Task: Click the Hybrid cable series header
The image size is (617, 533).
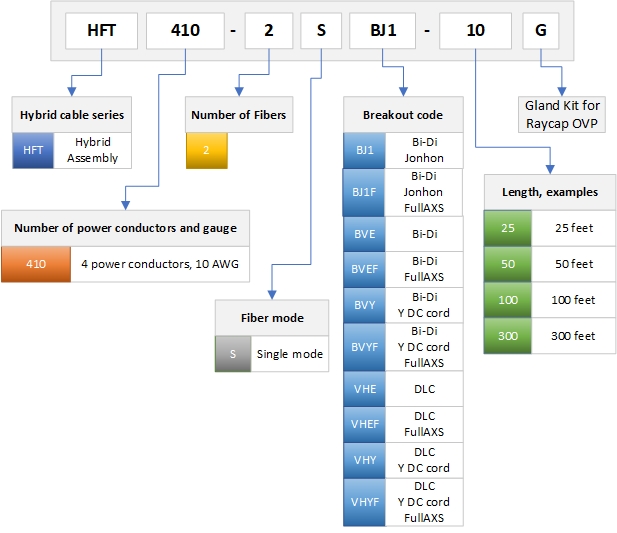Action: coord(72,115)
